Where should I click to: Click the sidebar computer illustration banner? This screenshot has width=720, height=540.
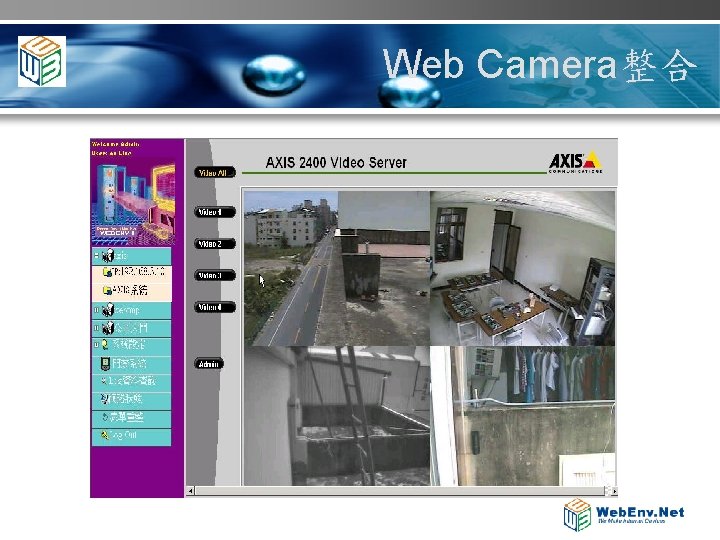(132, 202)
